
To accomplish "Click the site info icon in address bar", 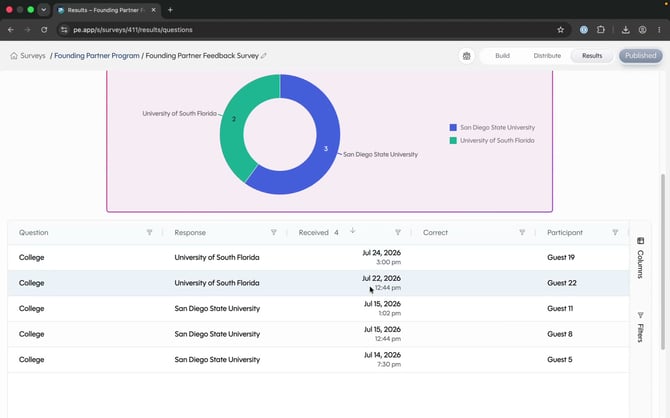I will tap(64, 30).
